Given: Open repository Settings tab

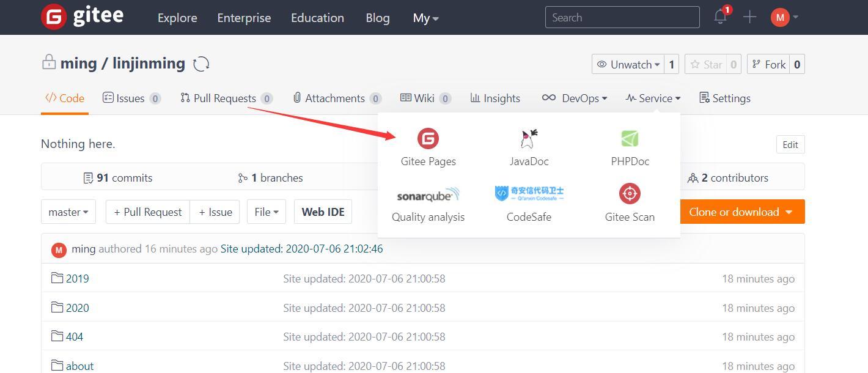Looking at the screenshot, I should [725, 98].
